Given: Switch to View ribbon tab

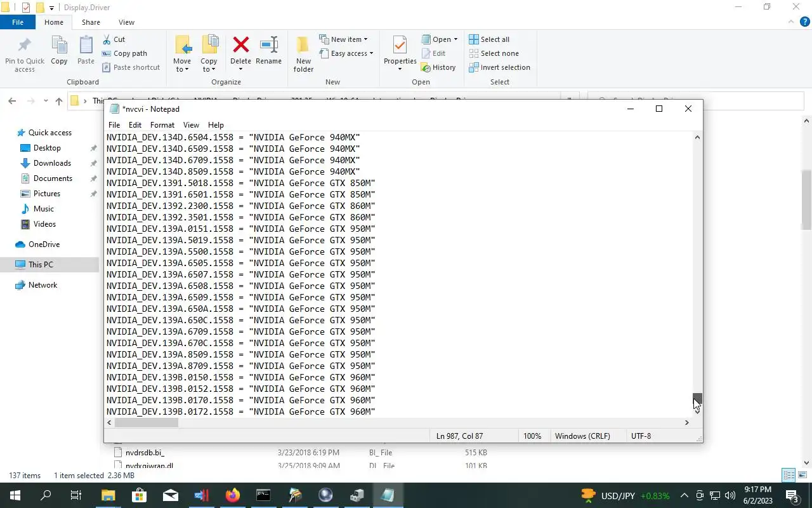Looking at the screenshot, I should click(x=126, y=22).
